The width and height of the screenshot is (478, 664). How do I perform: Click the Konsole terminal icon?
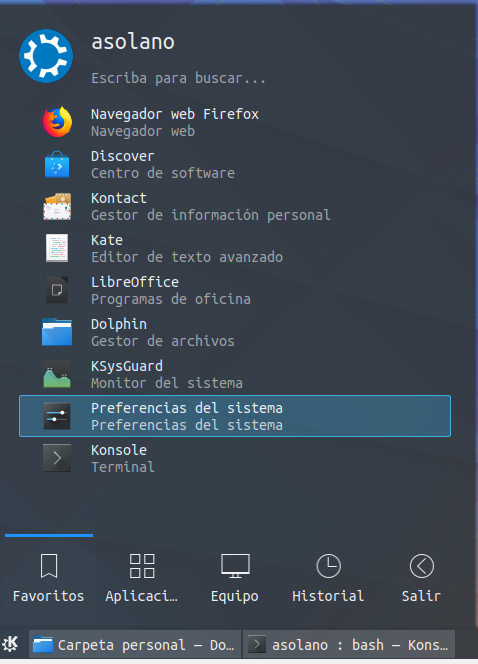[x=57, y=458]
